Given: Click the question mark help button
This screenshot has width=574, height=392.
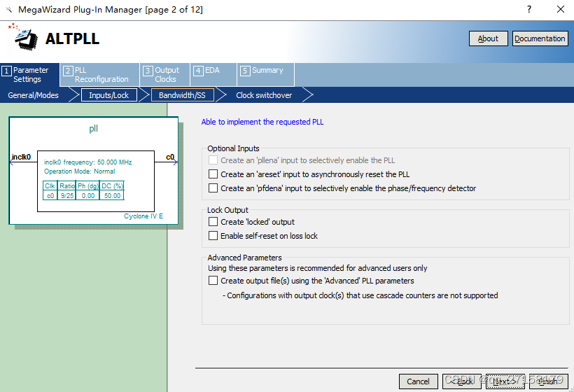Looking at the screenshot, I should (x=529, y=9).
